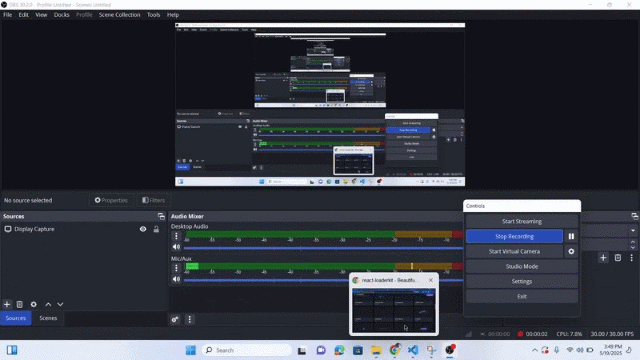The height and width of the screenshot is (360, 640).
Task: Pause the recording with the pause icon
Action: pyautogui.click(x=571, y=236)
